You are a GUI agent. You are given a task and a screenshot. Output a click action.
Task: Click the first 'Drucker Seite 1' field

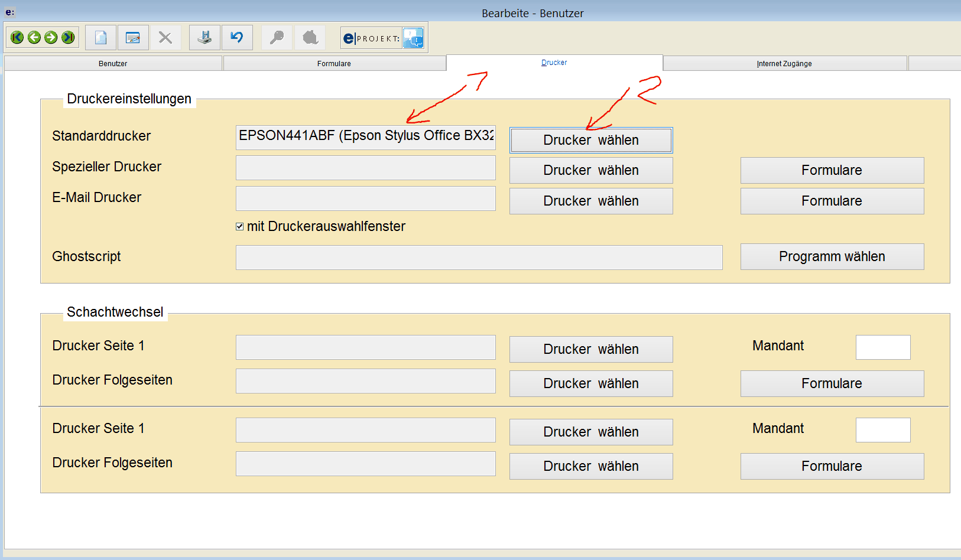click(x=366, y=347)
